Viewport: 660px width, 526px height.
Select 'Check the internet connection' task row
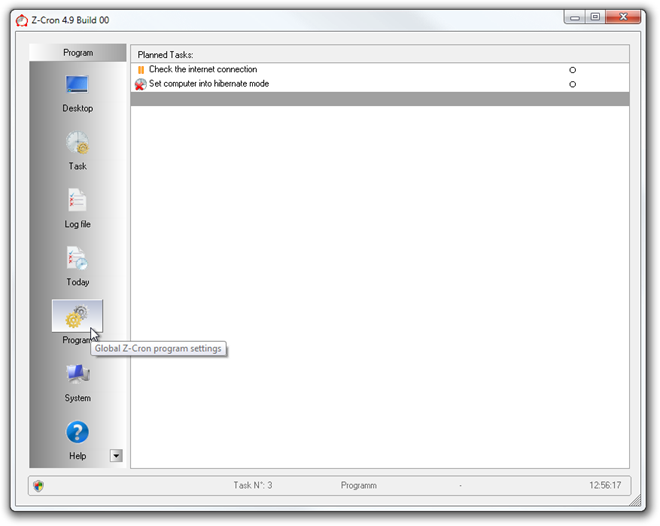pyautogui.click(x=380, y=70)
